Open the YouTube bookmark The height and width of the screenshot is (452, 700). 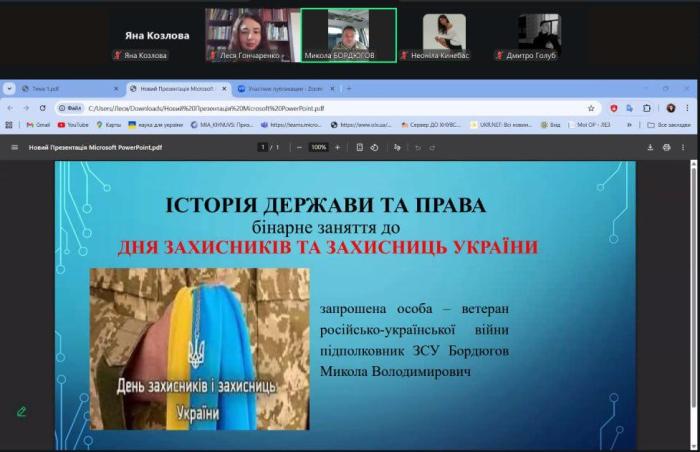(x=74, y=125)
